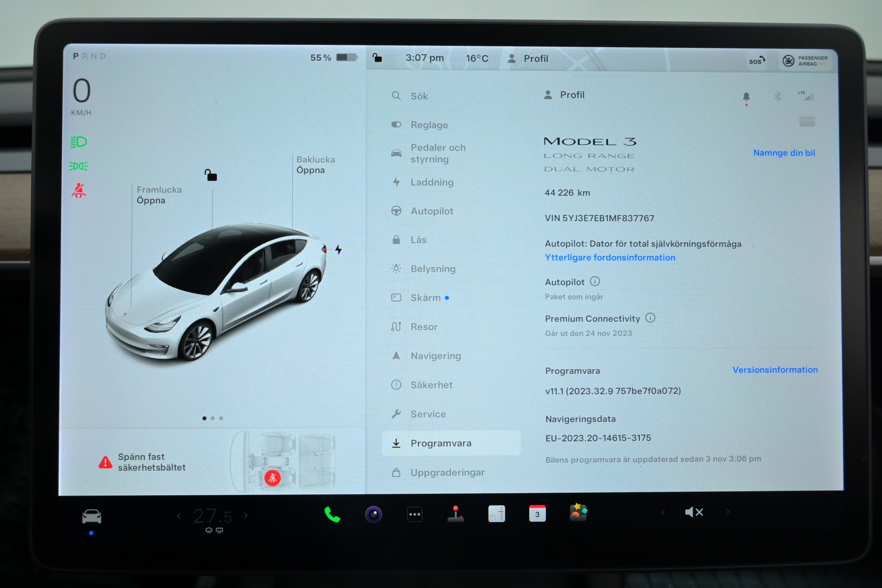Click the 16°C outside temperature

point(477,59)
